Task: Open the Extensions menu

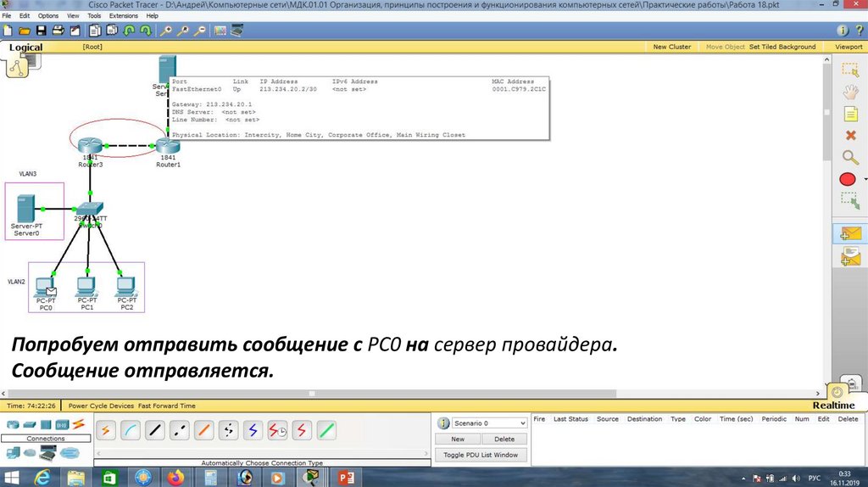Action: (124, 15)
